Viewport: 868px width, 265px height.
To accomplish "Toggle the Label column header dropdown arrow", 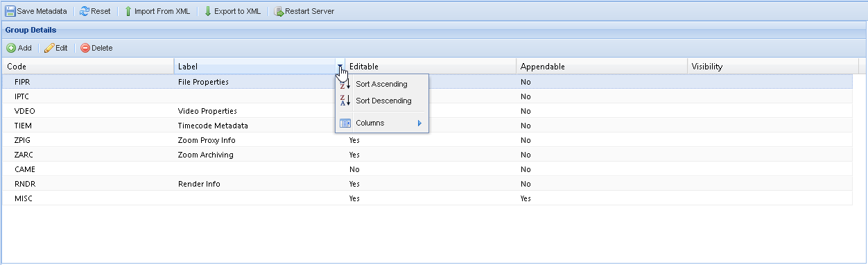I will [340, 67].
